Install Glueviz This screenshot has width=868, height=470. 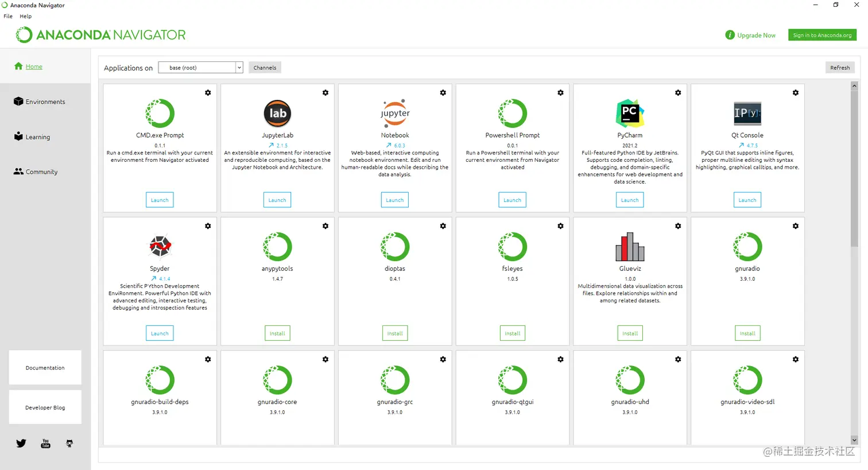pyautogui.click(x=630, y=333)
